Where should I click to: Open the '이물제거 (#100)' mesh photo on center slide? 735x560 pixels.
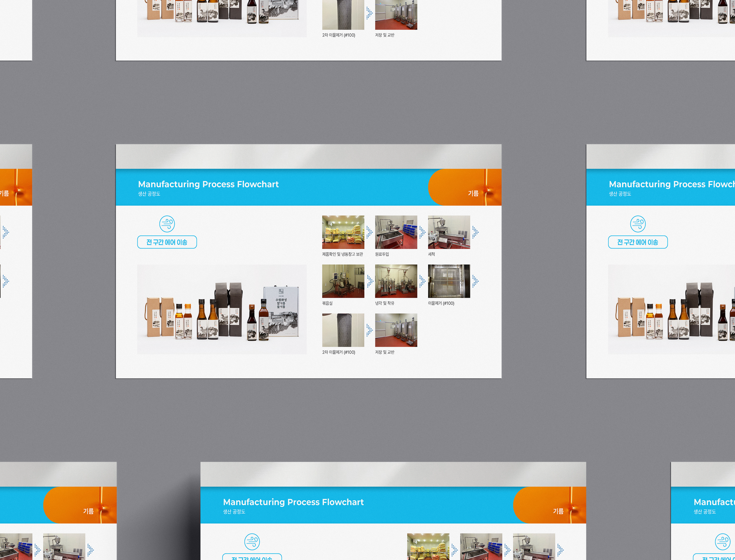pos(449,281)
